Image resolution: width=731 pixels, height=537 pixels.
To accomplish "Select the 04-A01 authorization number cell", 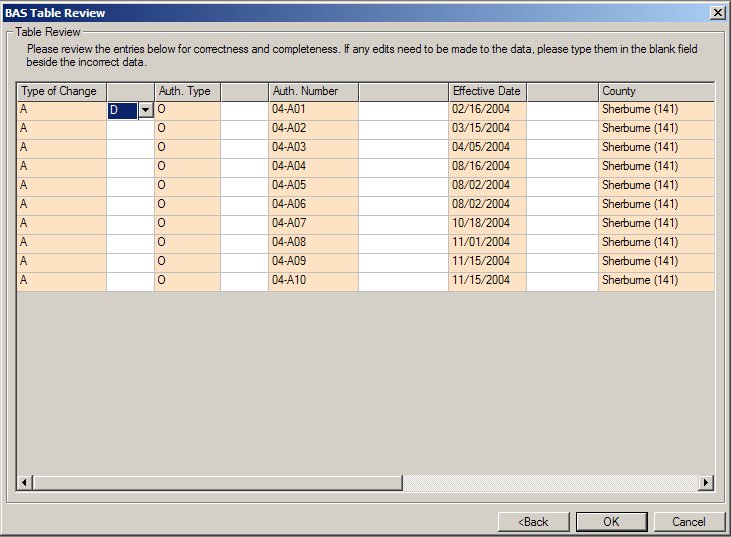I will point(312,110).
